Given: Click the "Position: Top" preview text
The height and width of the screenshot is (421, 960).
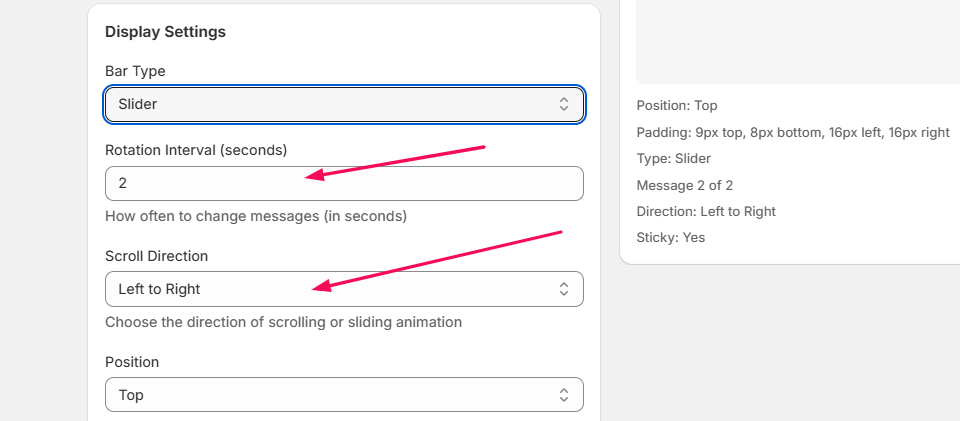Looking at the screenshot, I should coord(677,106).
